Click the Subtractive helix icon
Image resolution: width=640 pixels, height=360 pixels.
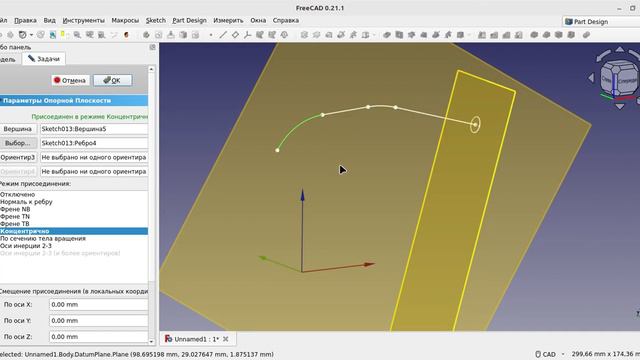(x=448, y=35)
